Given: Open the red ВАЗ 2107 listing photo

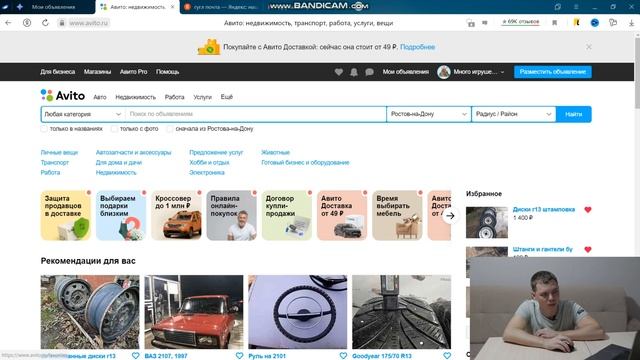Looking at the screenshot, I should click(194, 312).
